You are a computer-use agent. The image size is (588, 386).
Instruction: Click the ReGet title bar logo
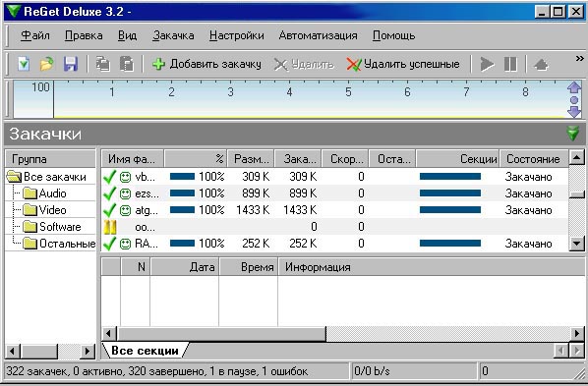13,11
